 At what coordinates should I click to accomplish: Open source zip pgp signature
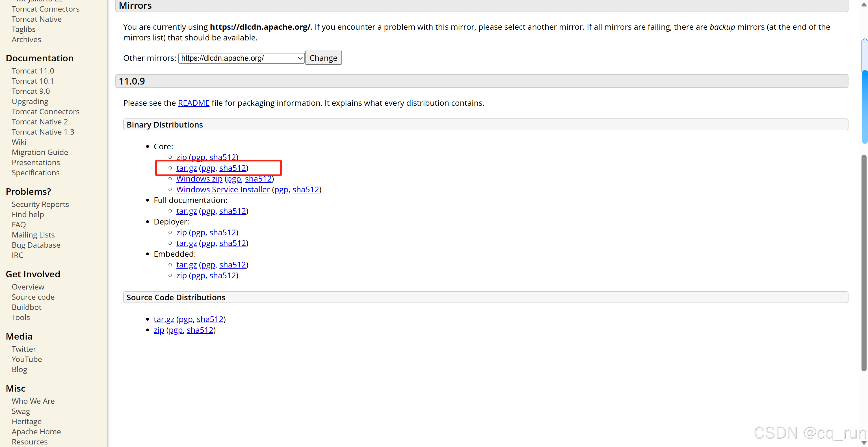click(x=176, y=330)
